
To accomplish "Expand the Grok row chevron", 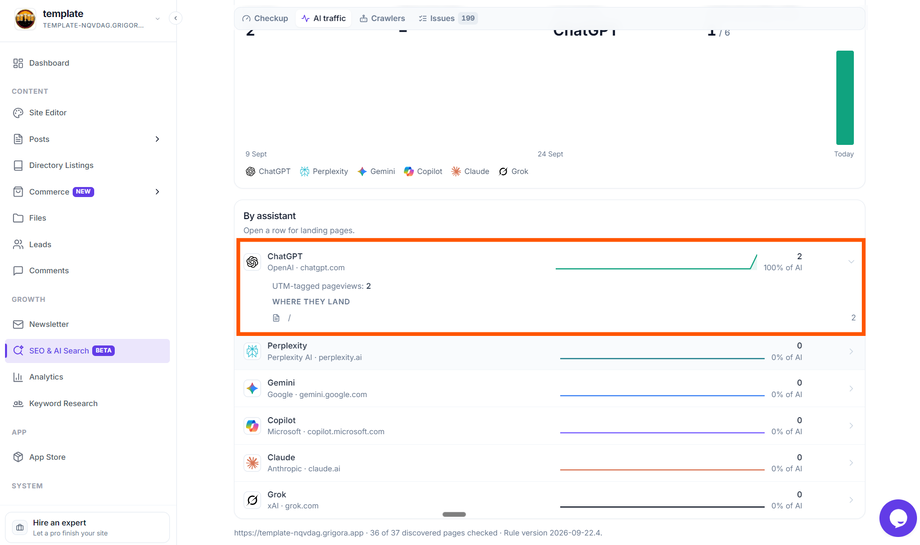I will pyautogui.click(x=851, y=500).
